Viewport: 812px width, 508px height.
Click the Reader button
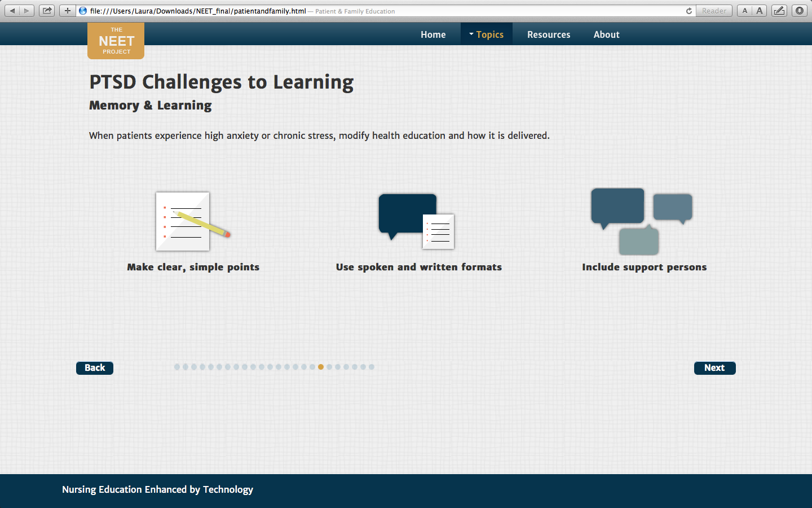tap(714, 11)
